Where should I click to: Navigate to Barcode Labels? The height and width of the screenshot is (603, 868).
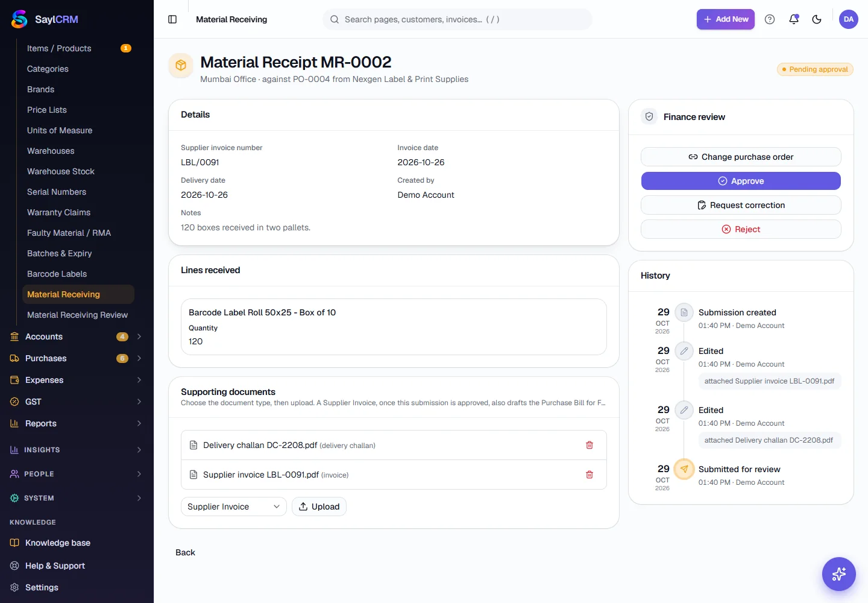coord(78,274)
